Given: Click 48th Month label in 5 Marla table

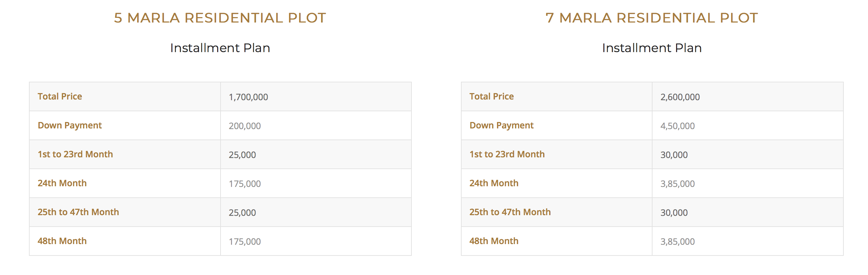Looking at the screenshot, I should [62, 241].
